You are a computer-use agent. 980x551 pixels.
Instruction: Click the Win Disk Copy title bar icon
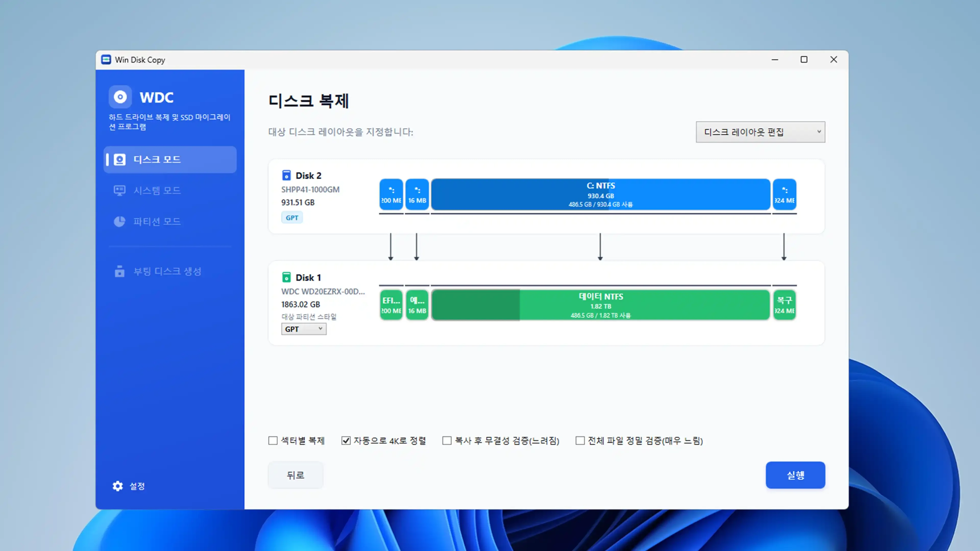click(106, 60)
